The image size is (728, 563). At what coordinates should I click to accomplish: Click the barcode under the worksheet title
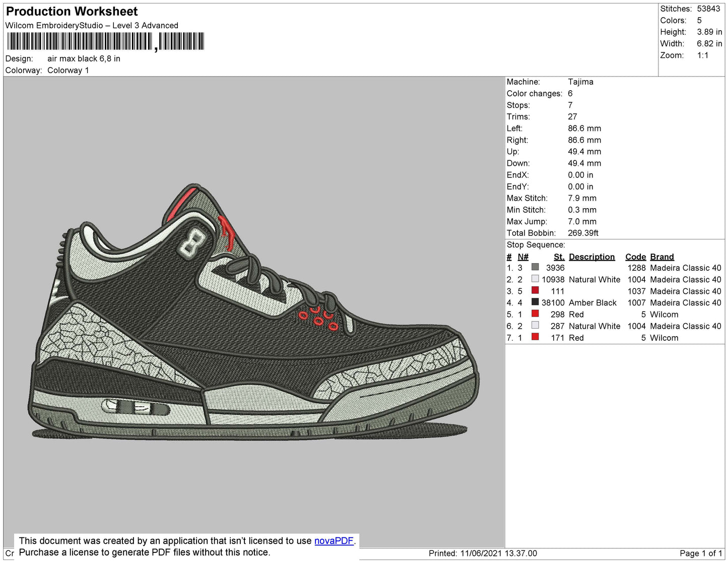pyautogui.click(x=105, y=41)
